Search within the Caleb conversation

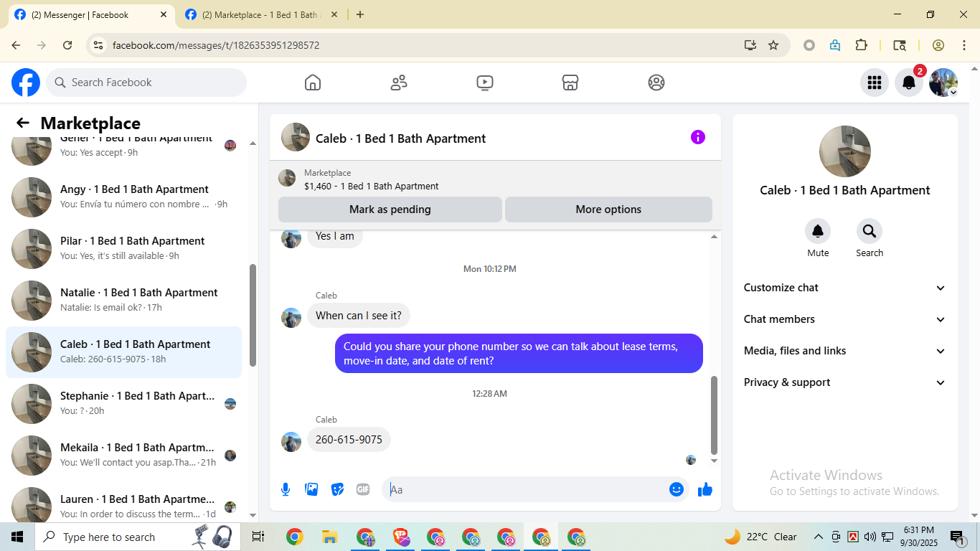(x=870, y=231)
